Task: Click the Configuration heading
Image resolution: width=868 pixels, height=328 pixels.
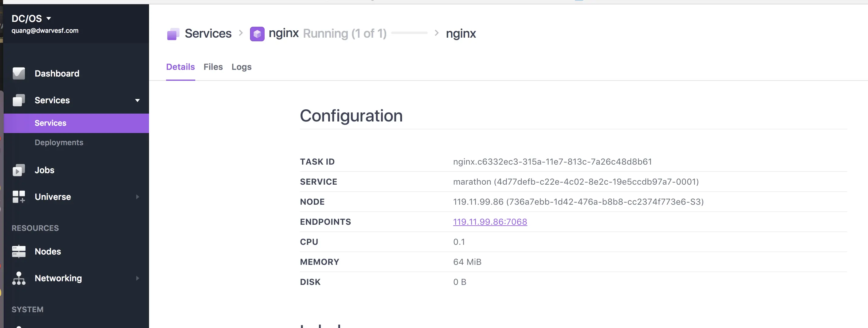Action: [x=351, y=116]
